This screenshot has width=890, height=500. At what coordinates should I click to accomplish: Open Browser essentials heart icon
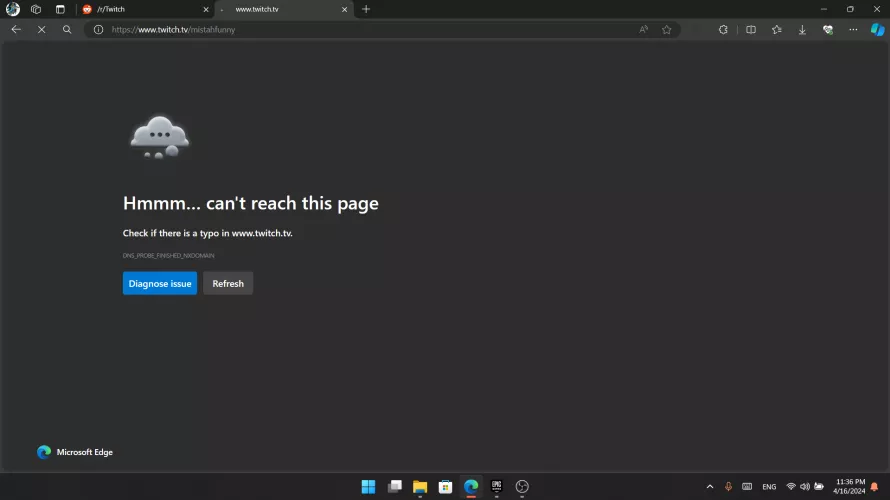[x=828, y=30]
